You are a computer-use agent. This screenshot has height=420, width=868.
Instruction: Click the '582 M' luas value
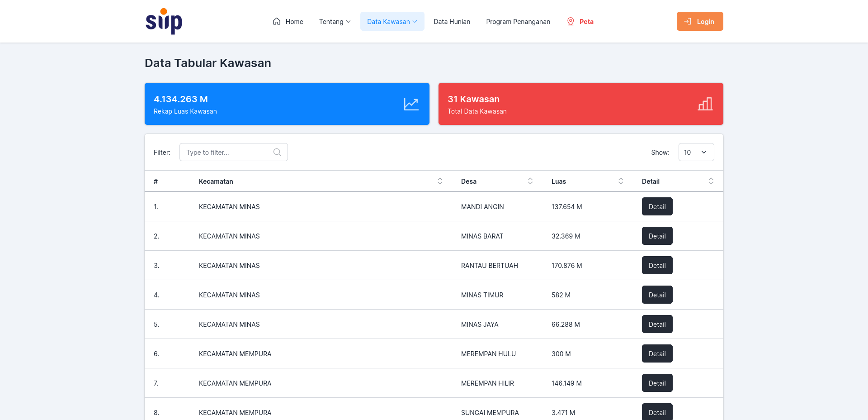pos(561,295)
